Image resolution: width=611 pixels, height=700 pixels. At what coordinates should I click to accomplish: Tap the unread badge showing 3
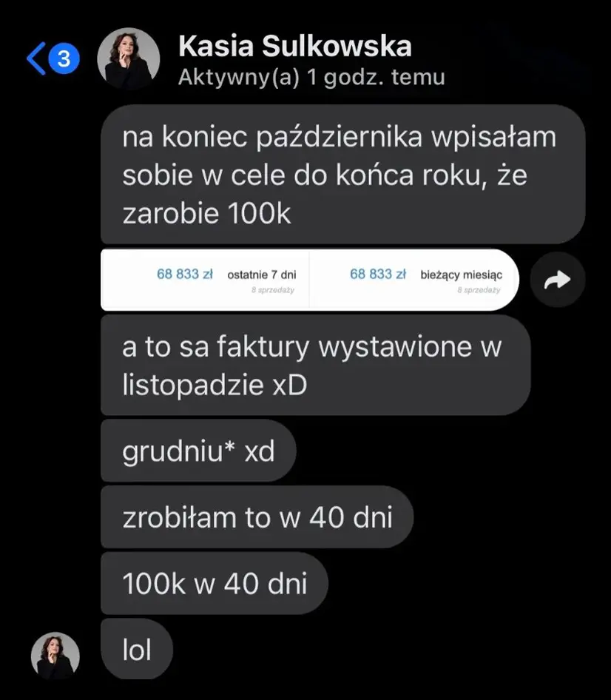pyautogui.click(x=64, y=58)
